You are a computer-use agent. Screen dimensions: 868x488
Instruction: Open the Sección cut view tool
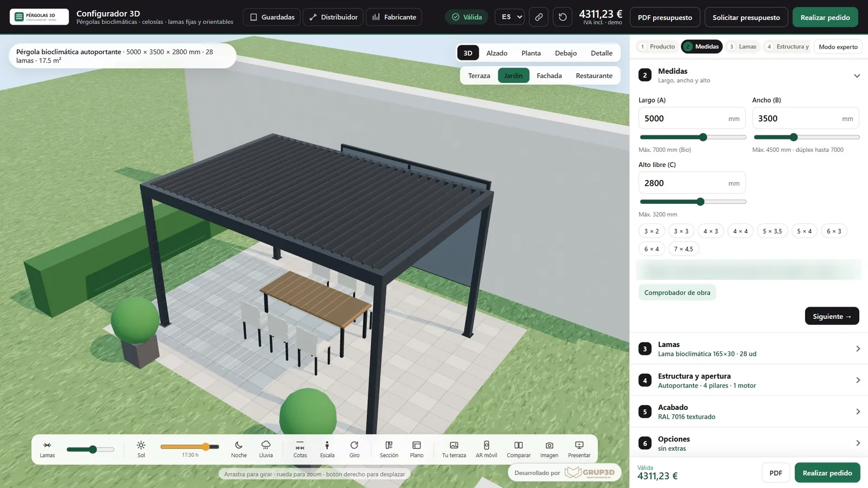(389, 450)
